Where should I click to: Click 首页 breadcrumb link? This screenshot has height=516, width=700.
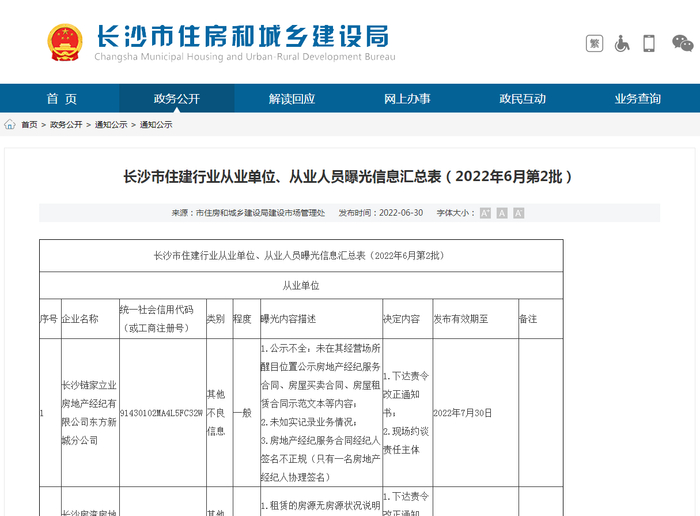pyautogui.click(x=29, y=125)
